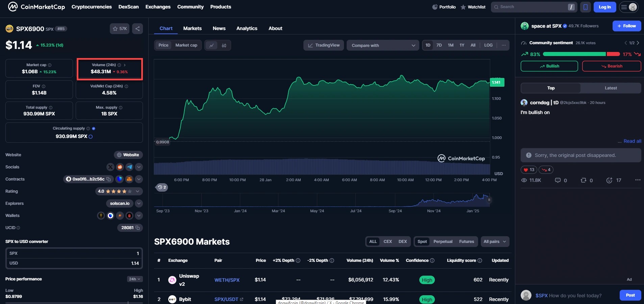Vote Bullish on community sentiment

pyautogui.click(x=549, y=66)
